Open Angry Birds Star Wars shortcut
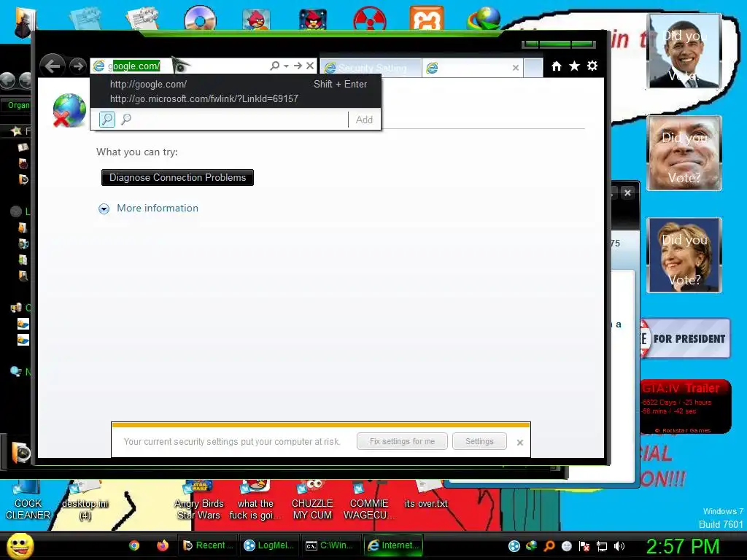The image size is (747, 560). pyautogui.click(x=198, y=501)
